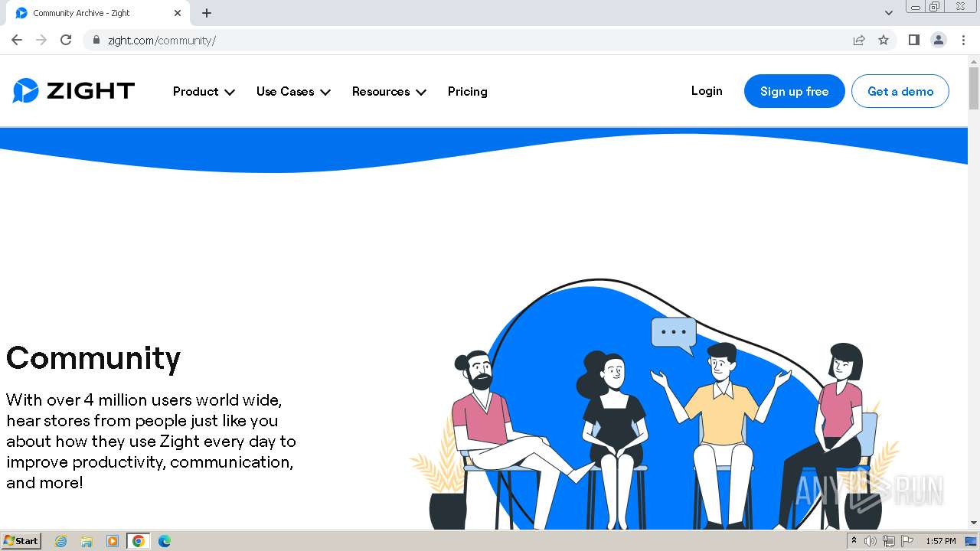This screenshot has height=551, width=980.
Task: View site information lock icon
Action: pyautogui.click(x=96, y=40)
